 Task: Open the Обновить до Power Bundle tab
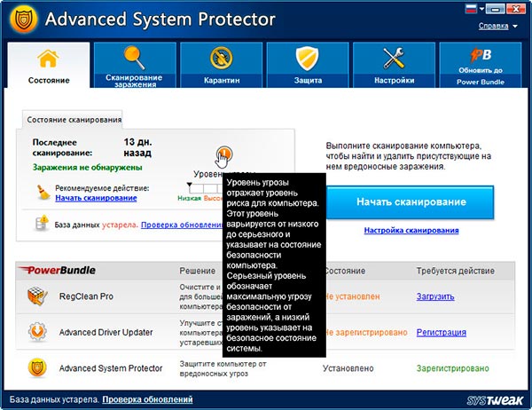[481, 65]
